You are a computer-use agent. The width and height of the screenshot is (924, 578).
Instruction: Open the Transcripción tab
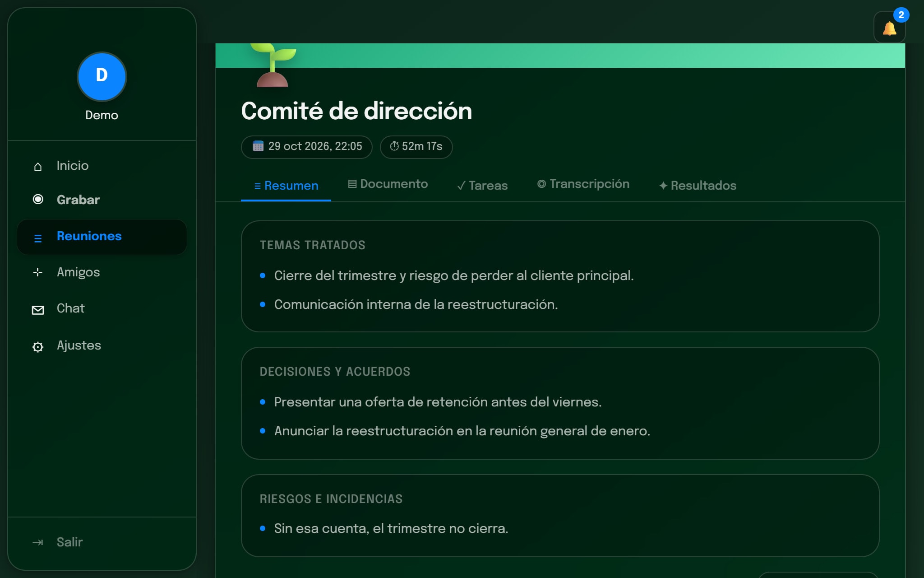tap(583, 184)
